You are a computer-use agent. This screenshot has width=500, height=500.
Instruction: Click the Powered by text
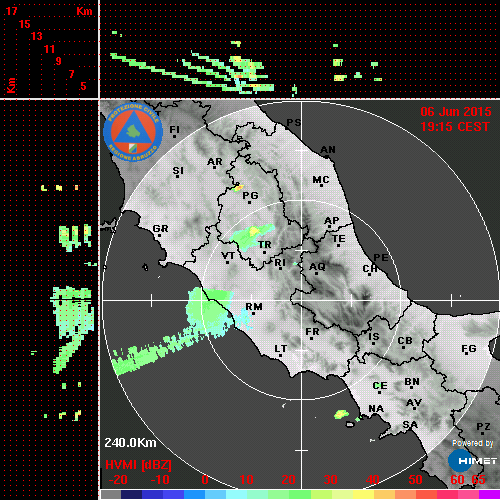(x=472, y=443)
